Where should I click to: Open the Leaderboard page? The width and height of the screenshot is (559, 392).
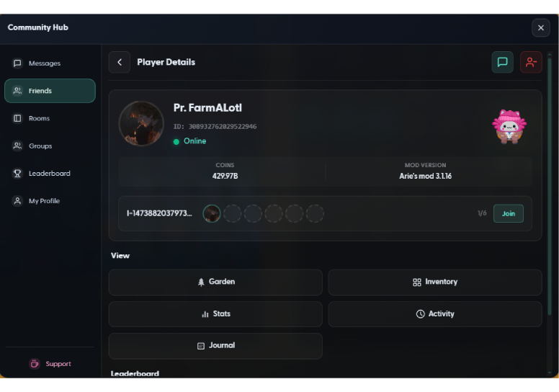(x=50, y=174)
